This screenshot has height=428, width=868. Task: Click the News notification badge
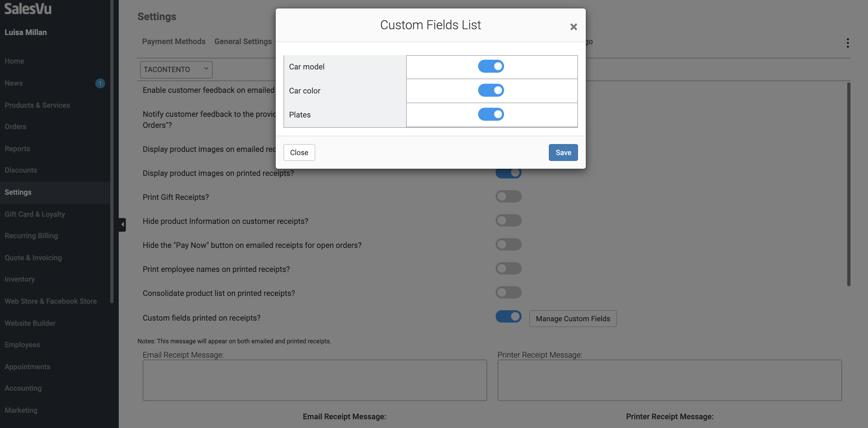(100, 83)
